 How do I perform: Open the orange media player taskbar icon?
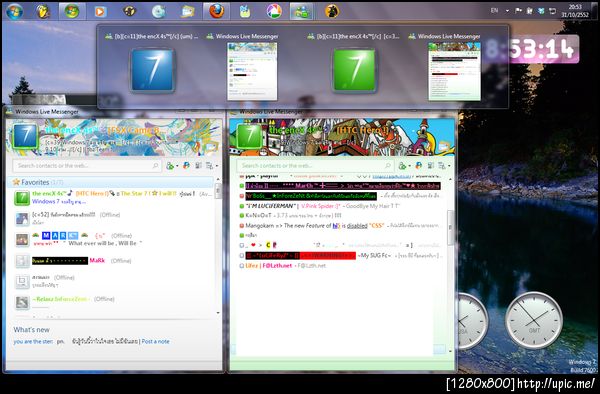[x=100, y=11]
